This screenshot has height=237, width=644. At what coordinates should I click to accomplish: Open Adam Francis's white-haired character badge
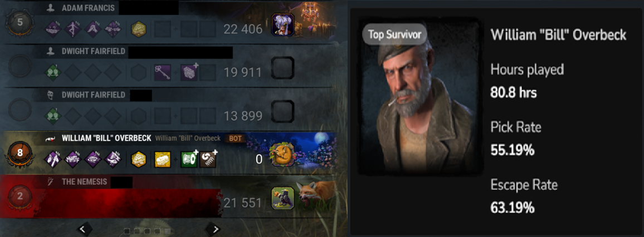(282, 24)
